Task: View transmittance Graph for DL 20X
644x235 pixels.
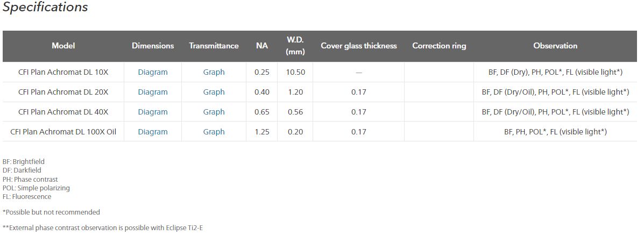Action: [x=214, y=92]
